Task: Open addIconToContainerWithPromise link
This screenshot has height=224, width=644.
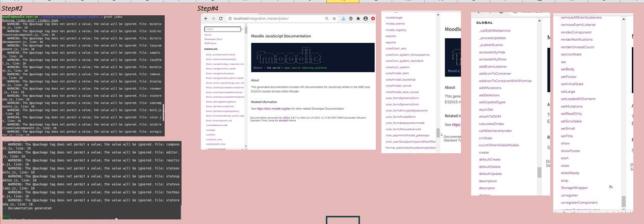Action: click(x=505, y=80)
